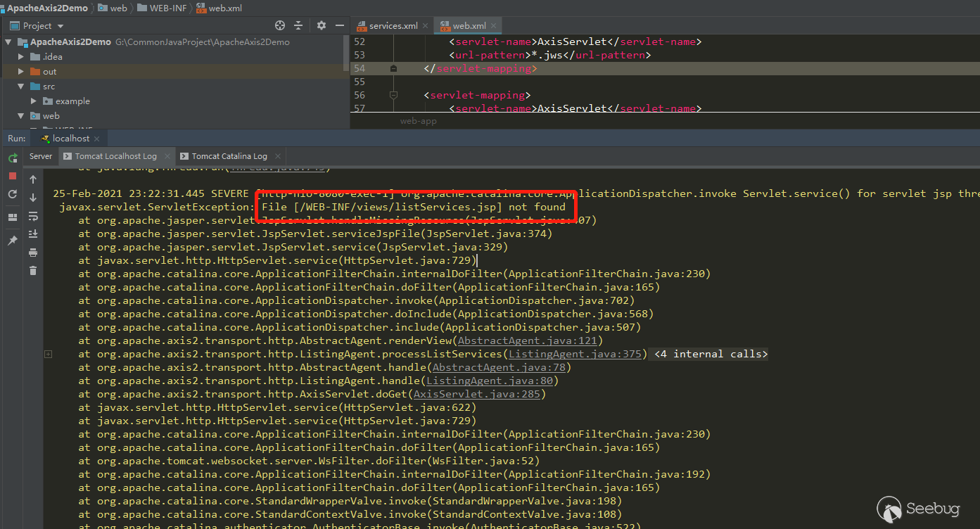The width and height of the screenshot is (980, 529).
Task: Rerun the localhost server configuration
Action: (x=13, y=158)
